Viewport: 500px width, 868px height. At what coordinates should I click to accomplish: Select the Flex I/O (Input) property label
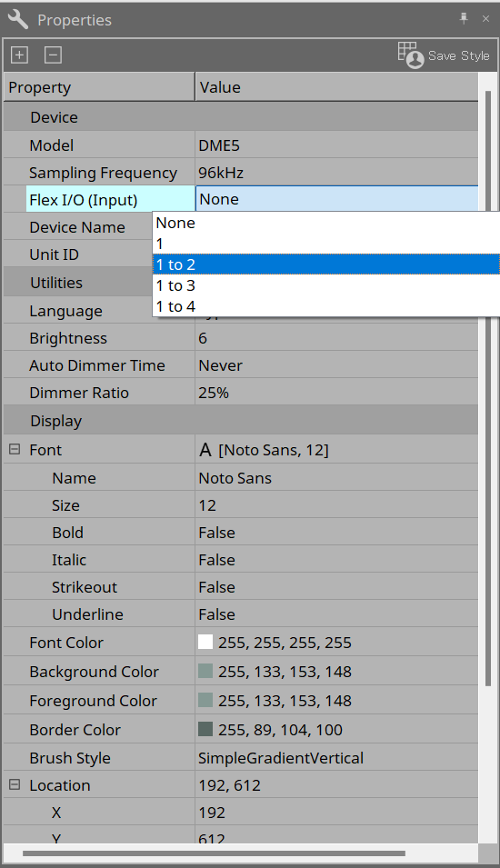pyautogui.click(x=84, y=200)
